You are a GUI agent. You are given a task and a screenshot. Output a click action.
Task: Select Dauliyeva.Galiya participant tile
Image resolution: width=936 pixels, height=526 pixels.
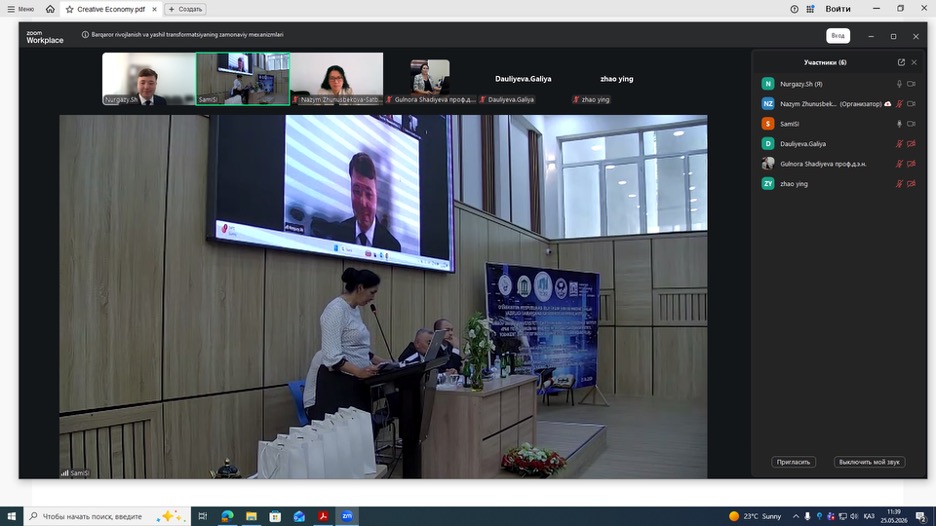pyautogui.click(x=523, y=79)
